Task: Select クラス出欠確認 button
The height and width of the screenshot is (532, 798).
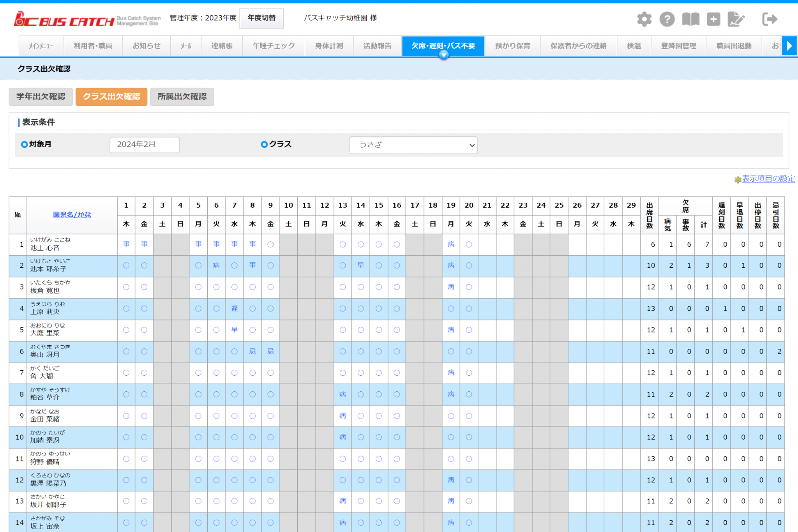Action: (111, 97)
